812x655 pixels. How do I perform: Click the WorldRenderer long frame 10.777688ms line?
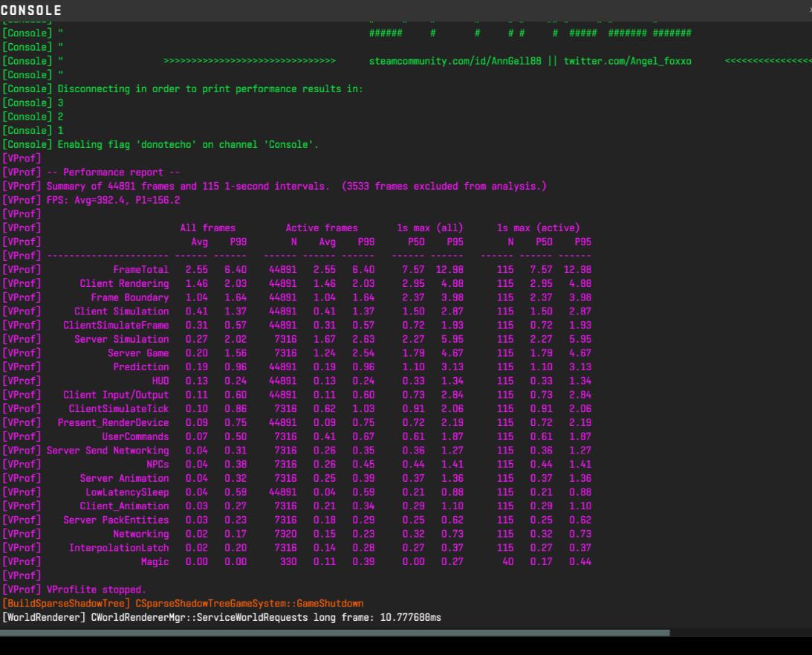coord(221,618)
